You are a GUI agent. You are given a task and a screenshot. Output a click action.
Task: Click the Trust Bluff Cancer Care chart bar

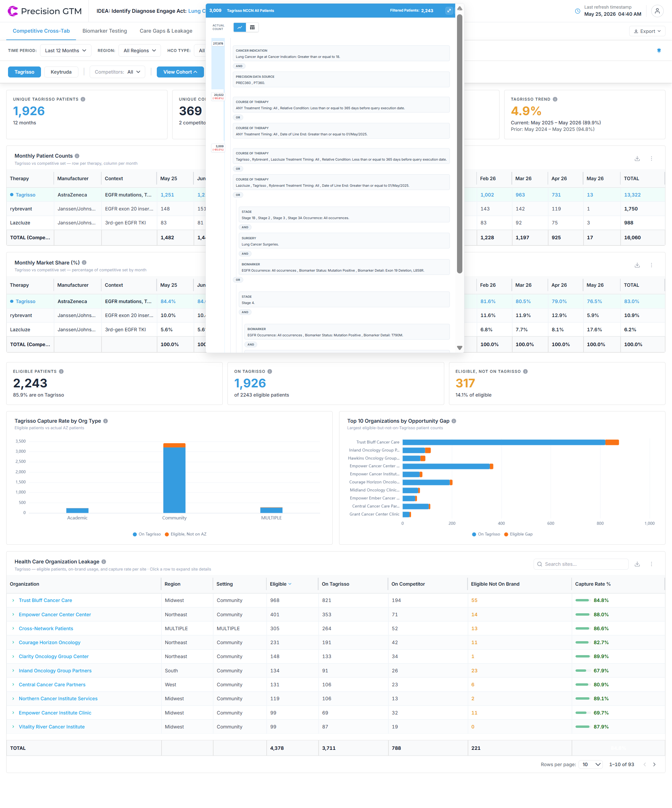511,442
